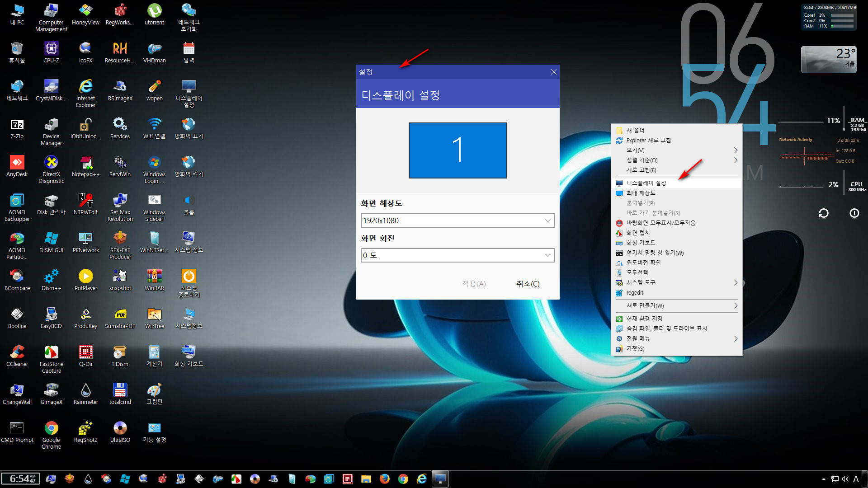868x488 pixels.
Task: Select 새 폴더 in context menu
Action: (676, 130)
